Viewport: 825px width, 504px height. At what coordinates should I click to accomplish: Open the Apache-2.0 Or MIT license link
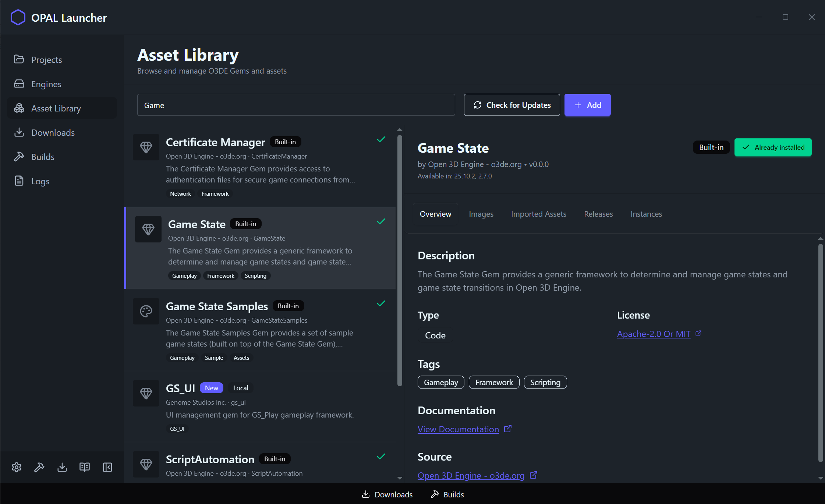click(654, 334)
